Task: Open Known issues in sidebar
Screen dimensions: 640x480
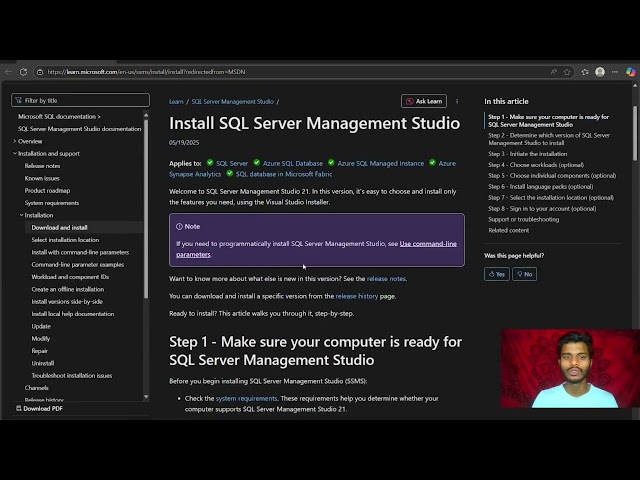Action: [x=42, y=178]
